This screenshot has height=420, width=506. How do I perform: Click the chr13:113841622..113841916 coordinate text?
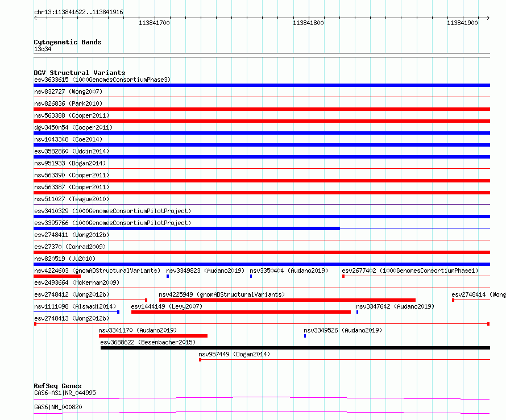(78, 13)
